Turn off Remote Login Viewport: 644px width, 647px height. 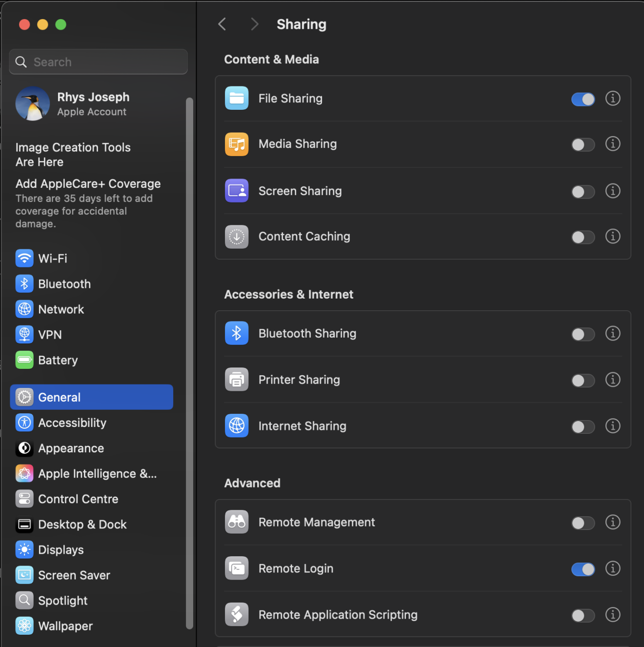(x=583, y=569)
